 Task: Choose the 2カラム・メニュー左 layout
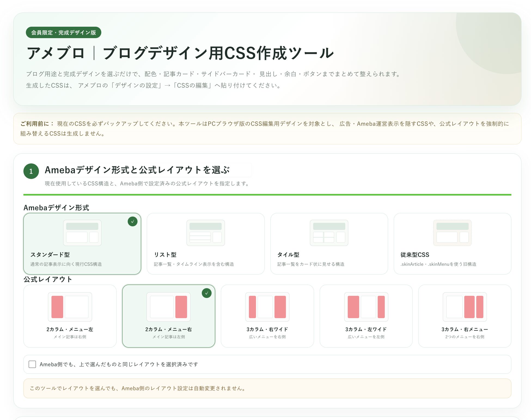[x=70, y=316]
